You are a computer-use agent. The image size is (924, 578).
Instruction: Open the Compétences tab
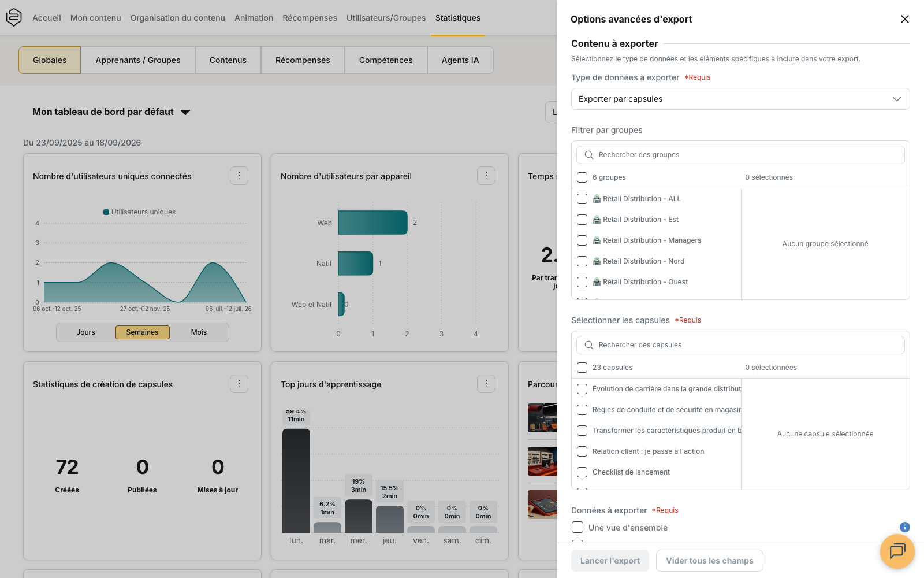coord(386,60)
